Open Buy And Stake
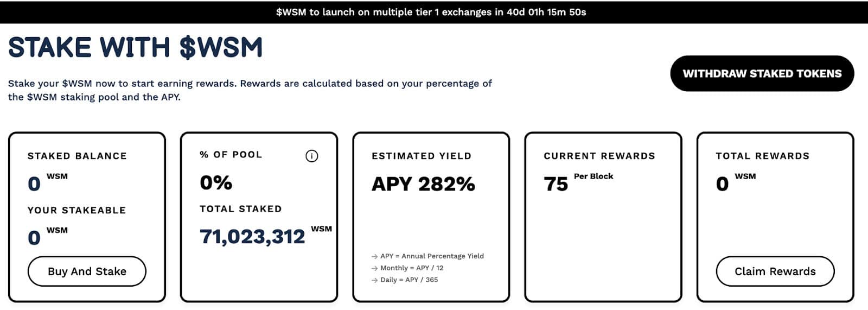The image size is (868, 310). pyautogui.click(x=87, y=271)
